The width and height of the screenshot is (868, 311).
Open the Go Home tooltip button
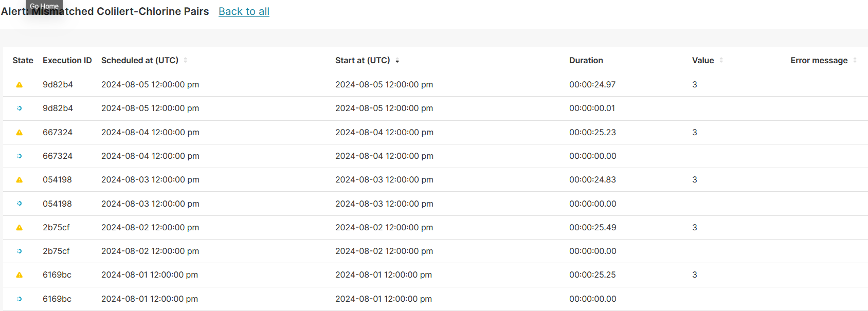point(44,6)
